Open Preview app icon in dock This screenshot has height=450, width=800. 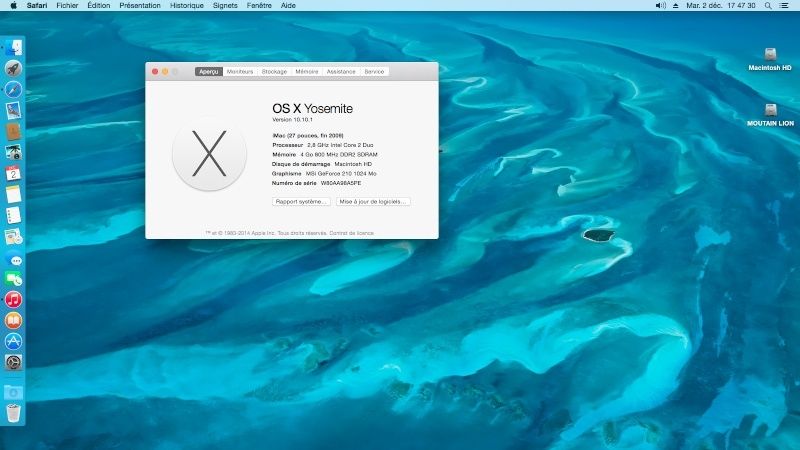13,237
